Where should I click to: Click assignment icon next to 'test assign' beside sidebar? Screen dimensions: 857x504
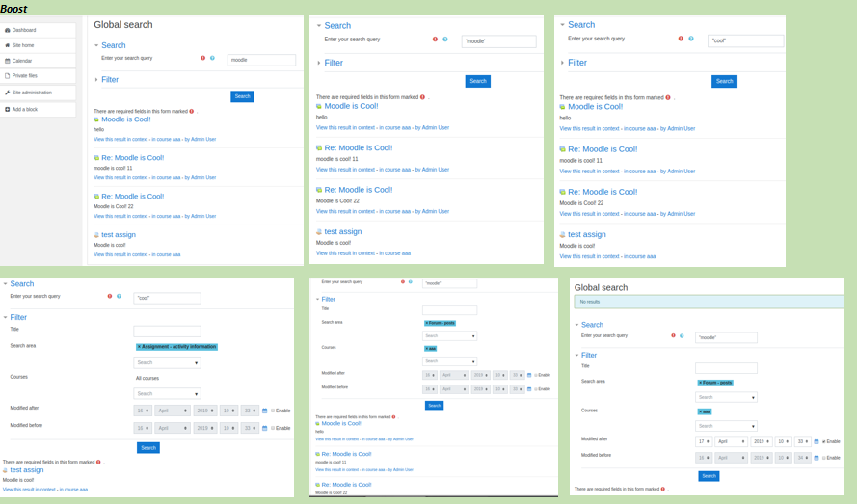(x=96, y=235)
